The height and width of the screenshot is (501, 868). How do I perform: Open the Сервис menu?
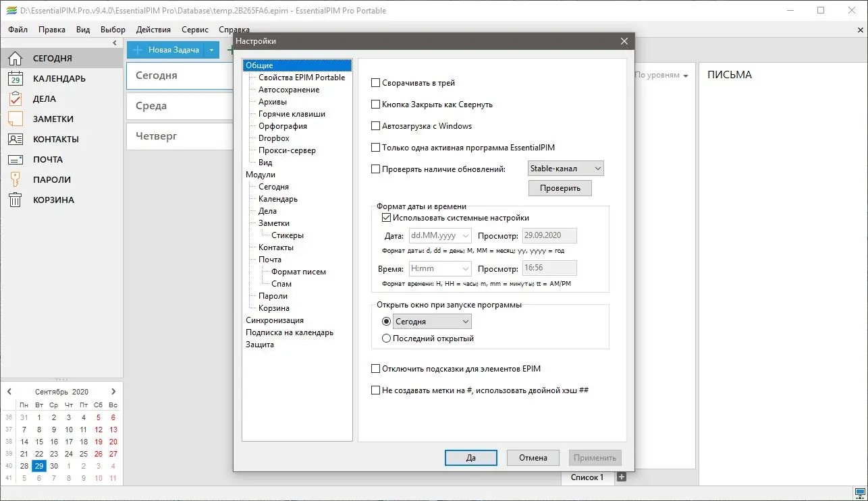tap(194, 29)
